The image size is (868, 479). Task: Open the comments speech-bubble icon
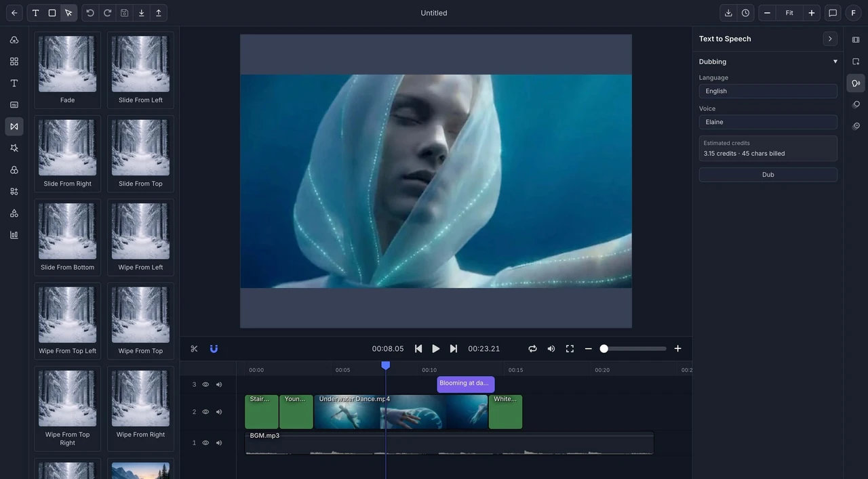[833, 13]
